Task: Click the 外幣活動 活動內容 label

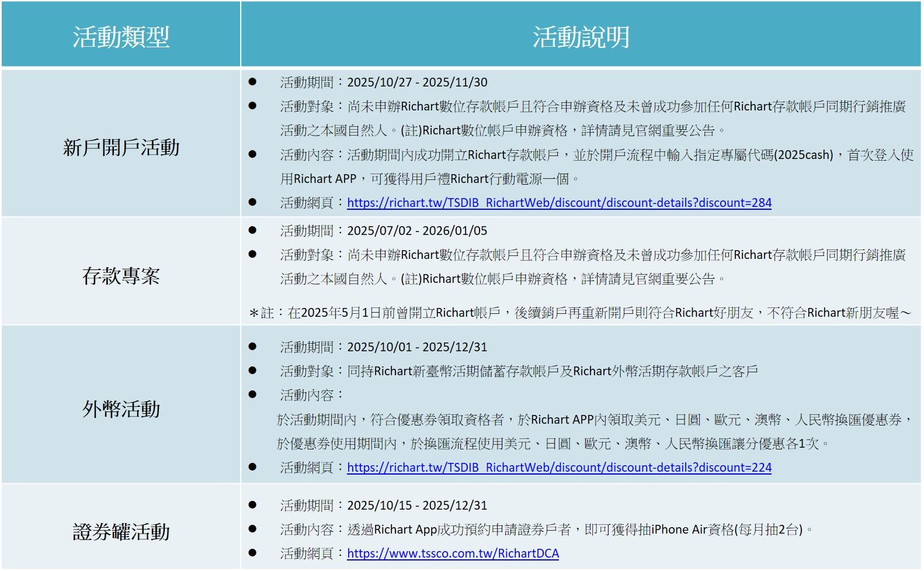Action: [312, 395]
